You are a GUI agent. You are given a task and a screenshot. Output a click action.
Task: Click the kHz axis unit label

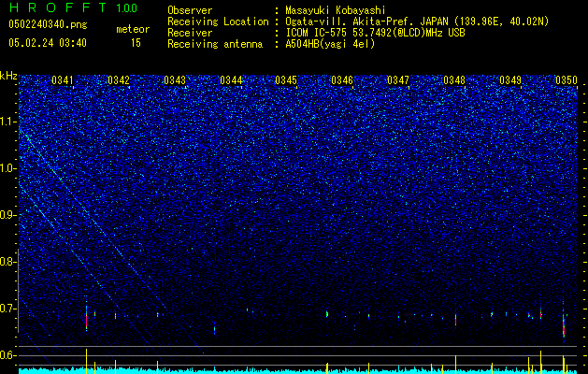point(8,76)
